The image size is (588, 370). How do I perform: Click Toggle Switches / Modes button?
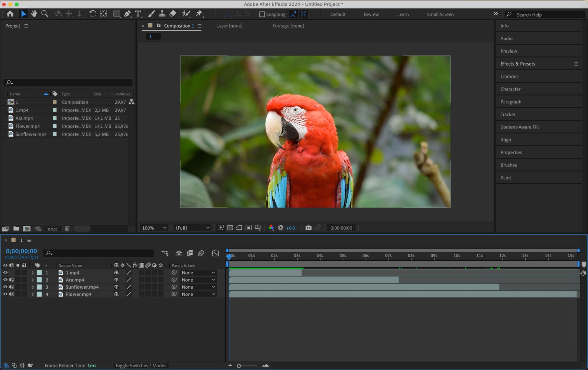141,366
